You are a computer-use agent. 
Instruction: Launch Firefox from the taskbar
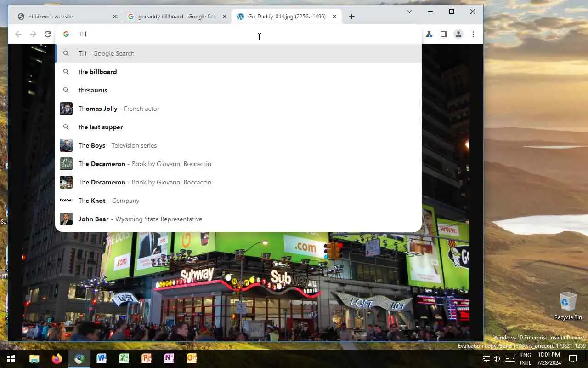click(x=57, y=359)
